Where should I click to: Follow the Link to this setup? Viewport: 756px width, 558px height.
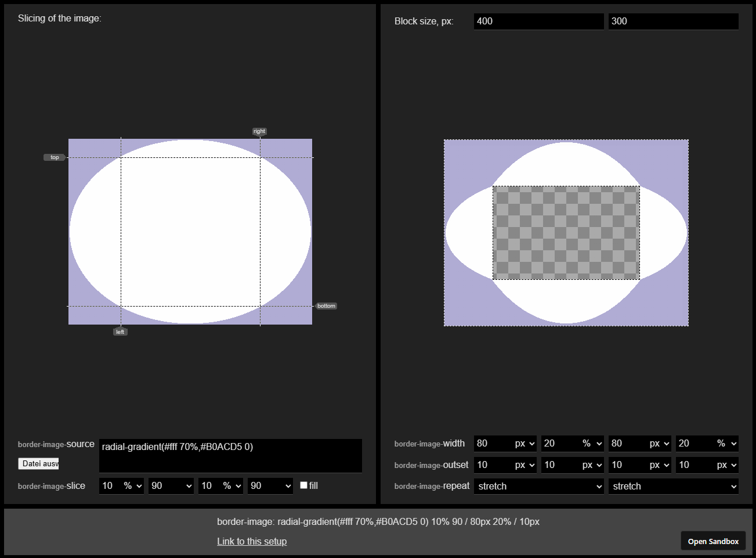pyautogui.click(x=252, y=541)
